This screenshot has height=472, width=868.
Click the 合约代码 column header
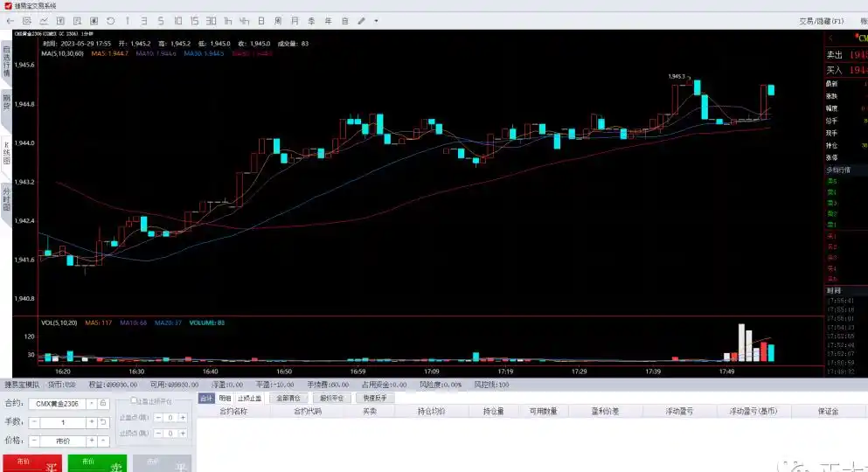pyautogui.click(x=308, y=411)
